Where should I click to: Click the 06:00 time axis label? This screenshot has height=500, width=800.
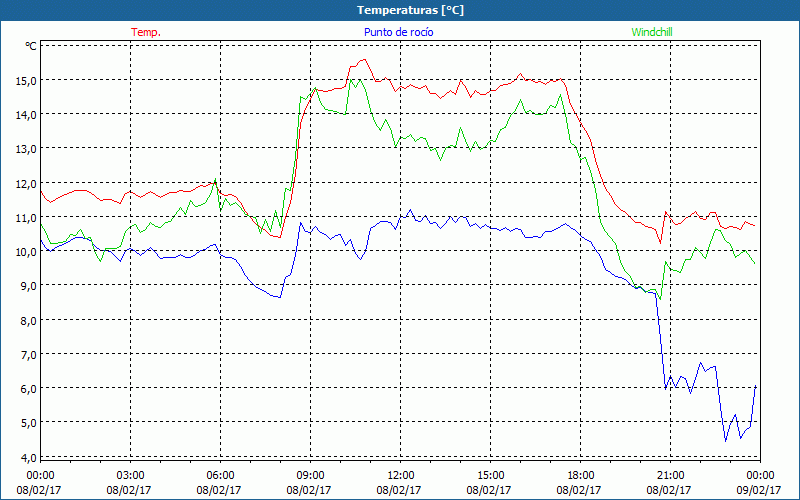pyautogui.click(x=220, y=475)
